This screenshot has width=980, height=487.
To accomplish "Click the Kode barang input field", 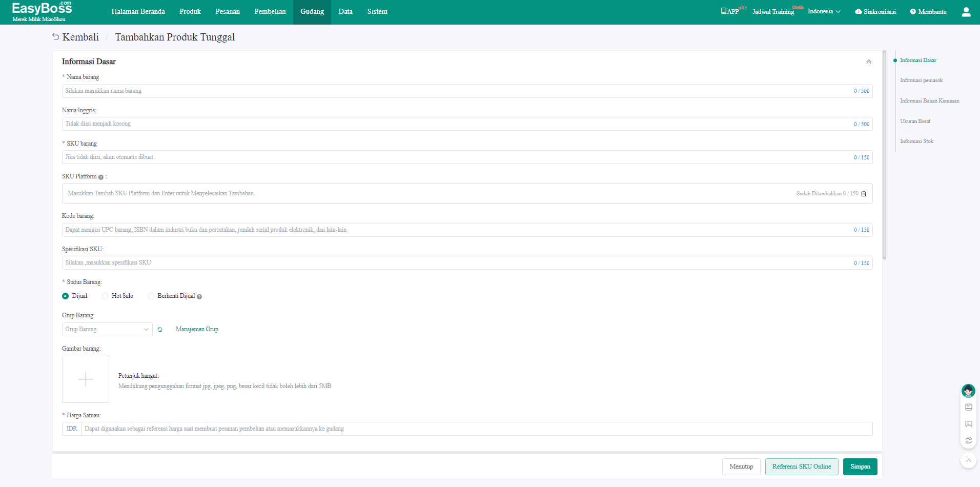I will (467, 230).
